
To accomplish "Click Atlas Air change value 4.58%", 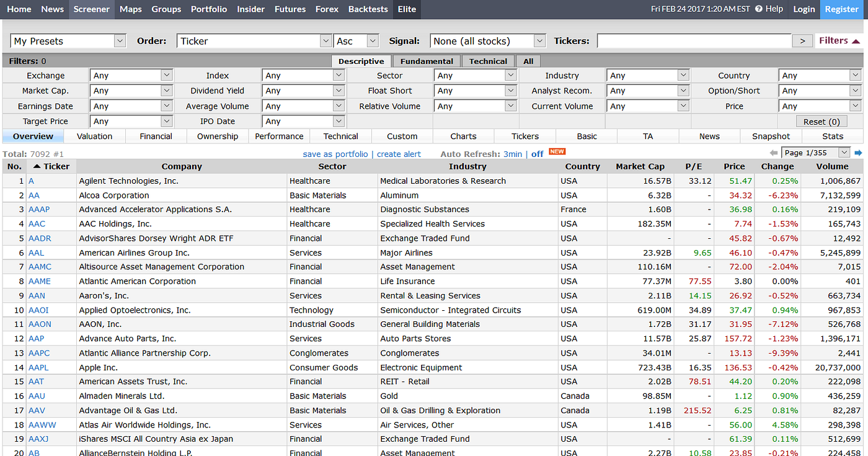I will coord(785,425).
